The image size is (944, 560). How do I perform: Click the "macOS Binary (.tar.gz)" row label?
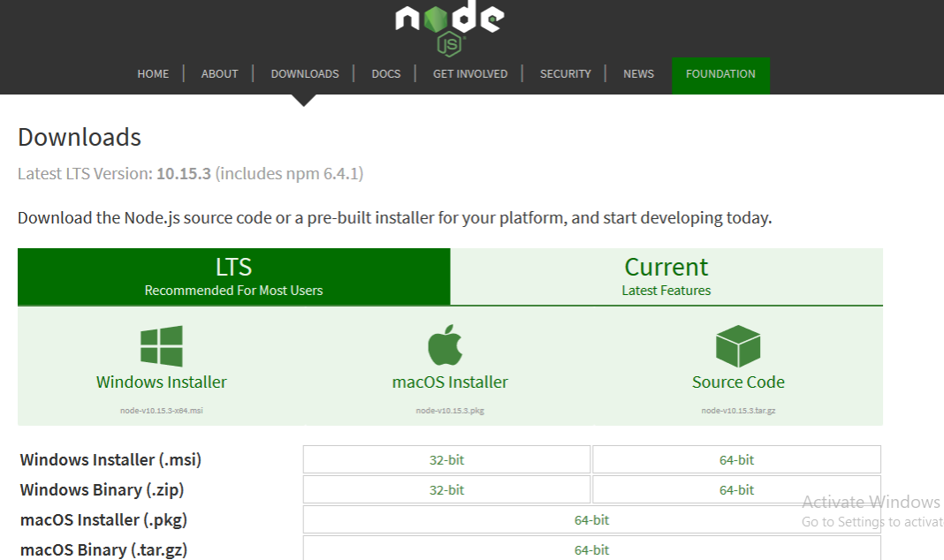pyautogui.click(x=103, y=549)
